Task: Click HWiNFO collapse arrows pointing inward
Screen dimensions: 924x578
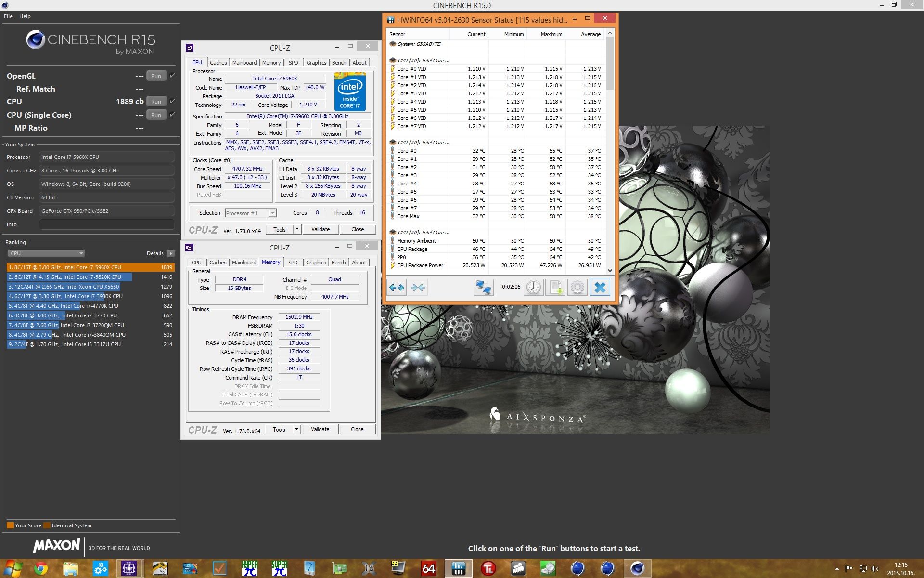Action: pos(418,288)
